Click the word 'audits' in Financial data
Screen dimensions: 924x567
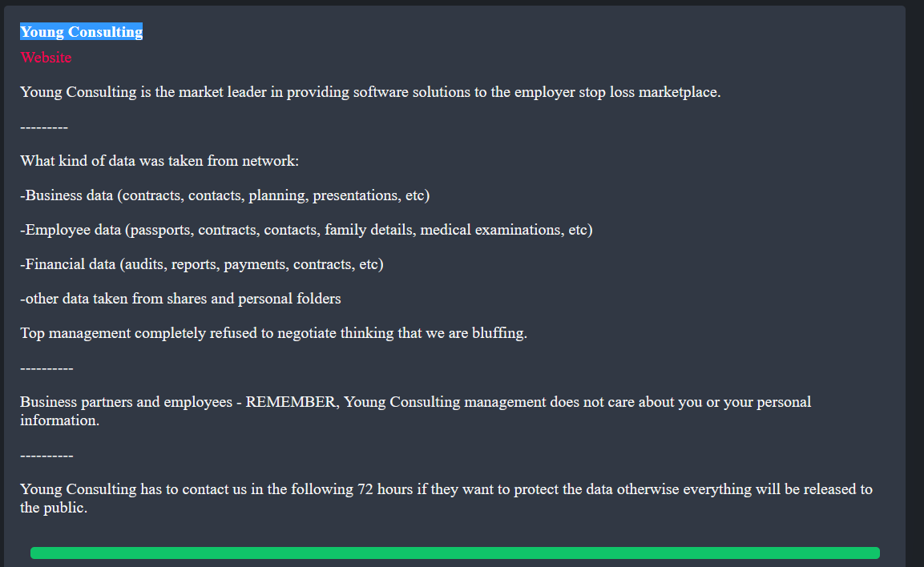click(141, 264)
